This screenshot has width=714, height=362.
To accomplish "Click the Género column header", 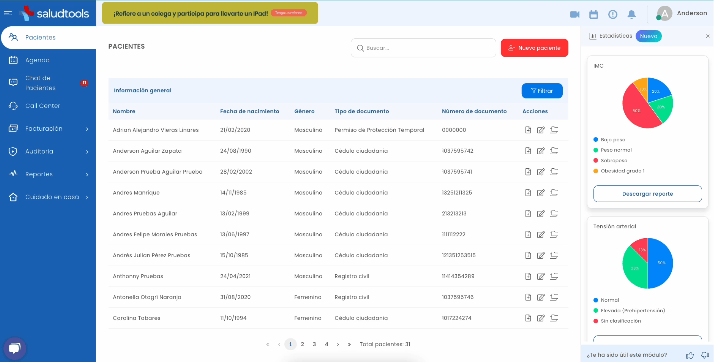I will pyautogui.click(x=304, y=111).
